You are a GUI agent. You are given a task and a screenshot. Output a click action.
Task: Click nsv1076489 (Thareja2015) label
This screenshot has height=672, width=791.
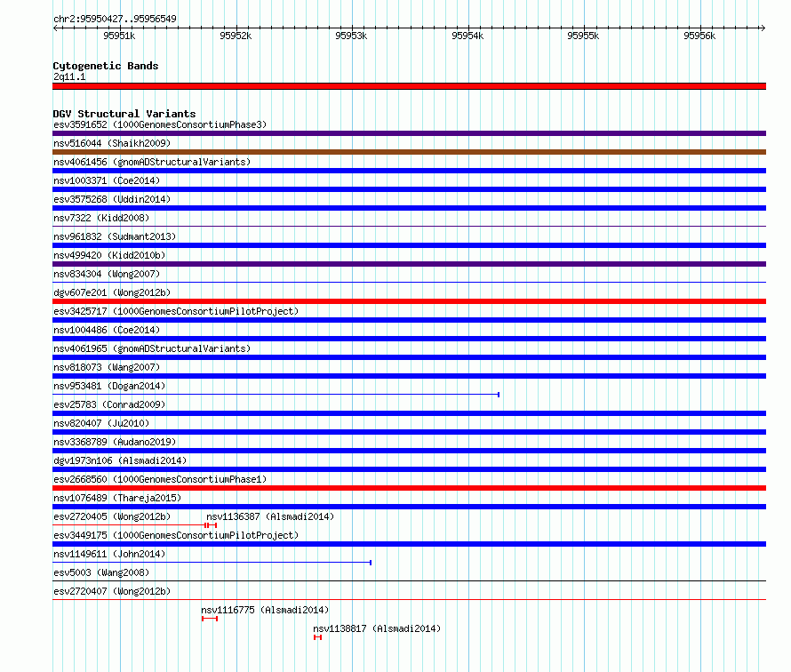[x=117, y=498]
